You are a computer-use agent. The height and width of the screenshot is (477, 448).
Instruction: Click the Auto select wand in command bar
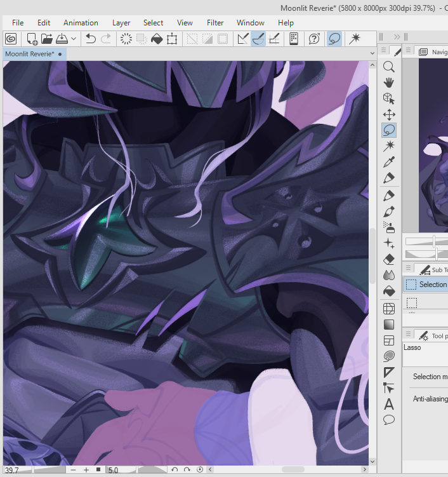[x=355, y=39]
